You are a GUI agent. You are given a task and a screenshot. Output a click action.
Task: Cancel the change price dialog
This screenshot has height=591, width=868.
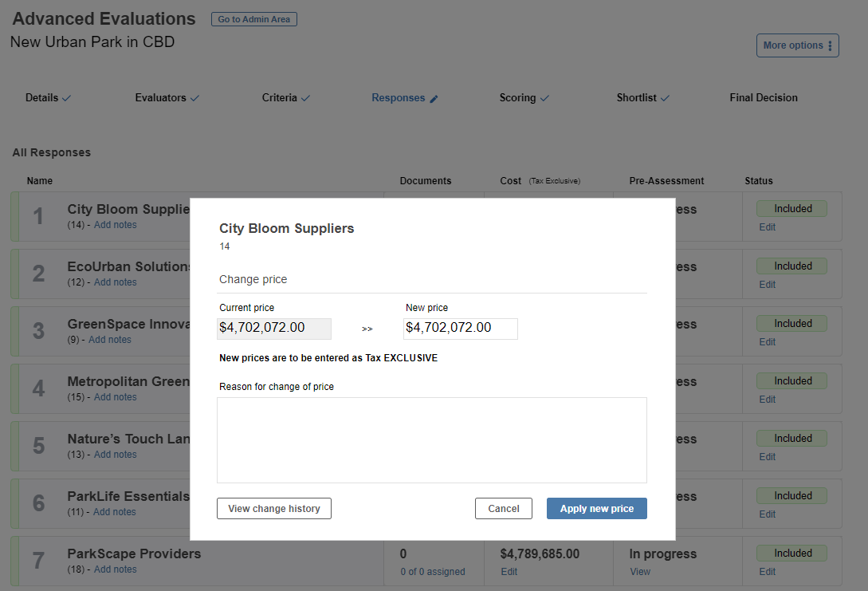(503, 509)
